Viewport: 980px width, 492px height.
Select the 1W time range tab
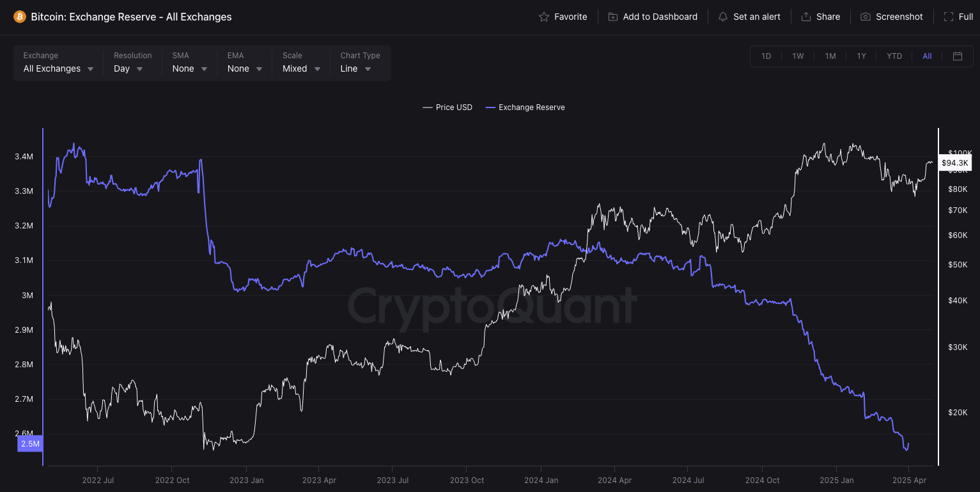click(798, 56)
